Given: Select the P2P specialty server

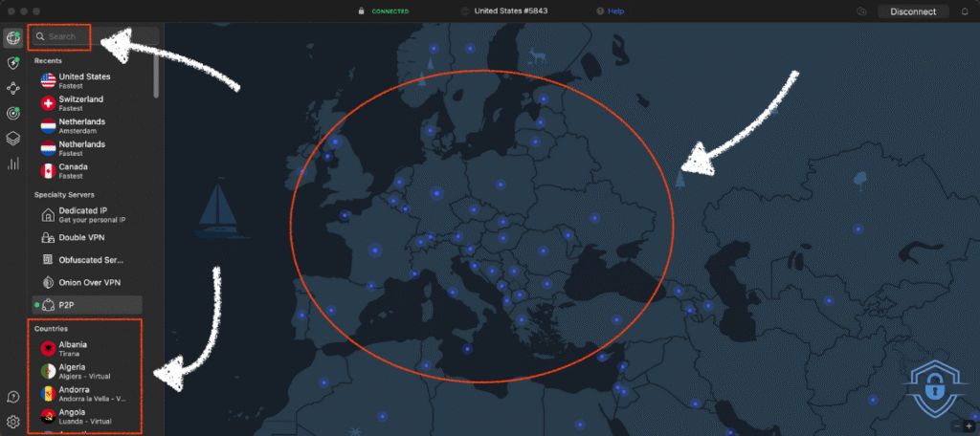Looking at the screenshot, I should coord(87,305).
